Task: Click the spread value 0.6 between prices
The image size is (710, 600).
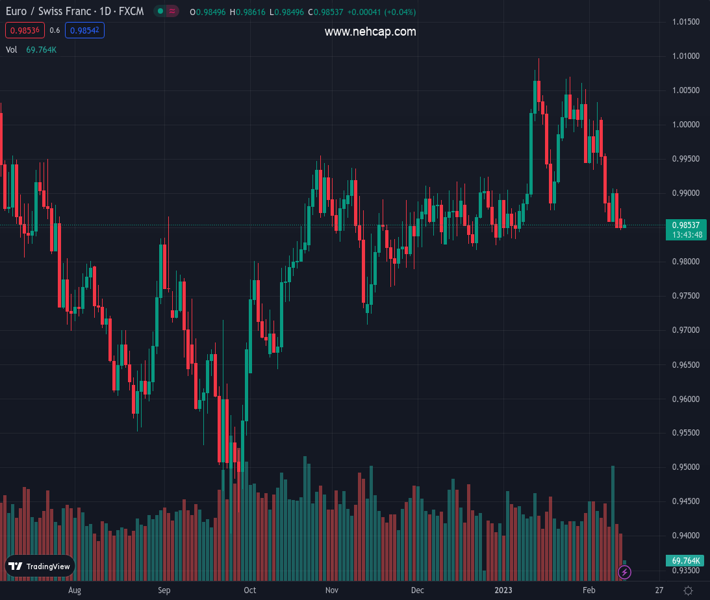Action: point(55,31)
